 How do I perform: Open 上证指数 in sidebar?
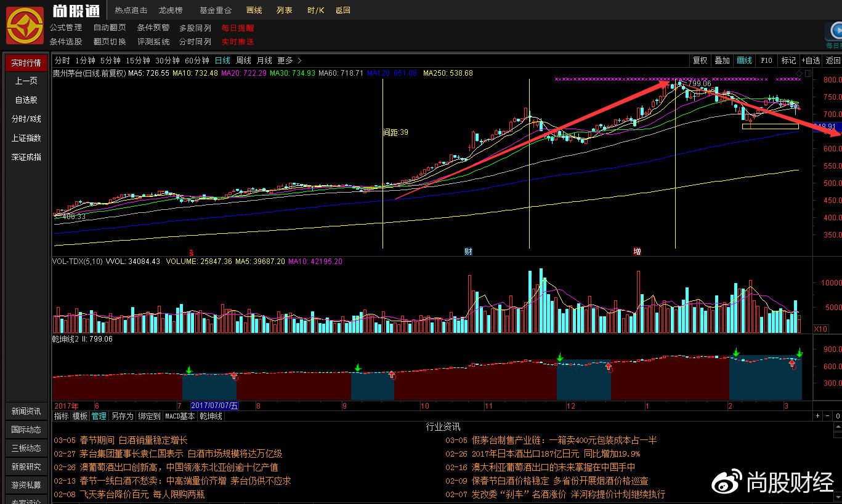point(26,138)
